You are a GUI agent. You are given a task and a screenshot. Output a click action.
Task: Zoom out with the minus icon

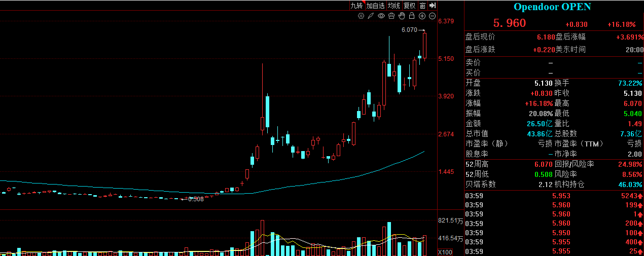(x=432, y=16)
